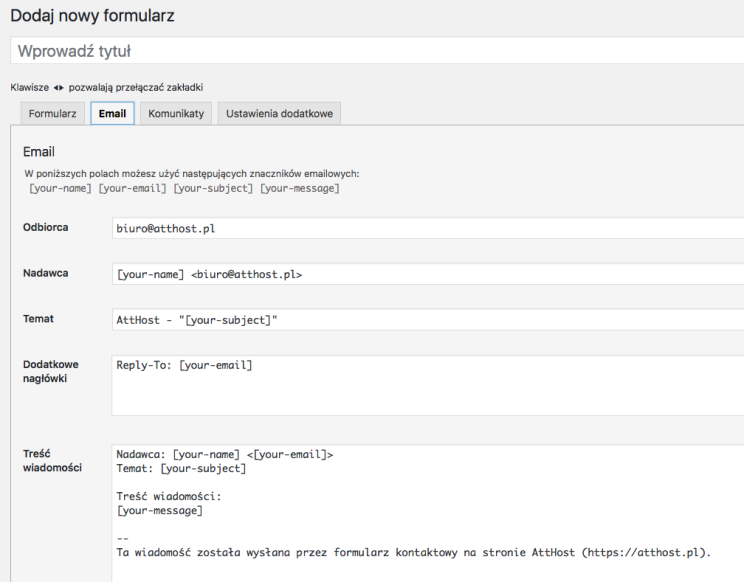Image resolution: width=744 pixels, height=582 pixels.
Task: Open the Formularz tab
Action: tap(53, 113)
